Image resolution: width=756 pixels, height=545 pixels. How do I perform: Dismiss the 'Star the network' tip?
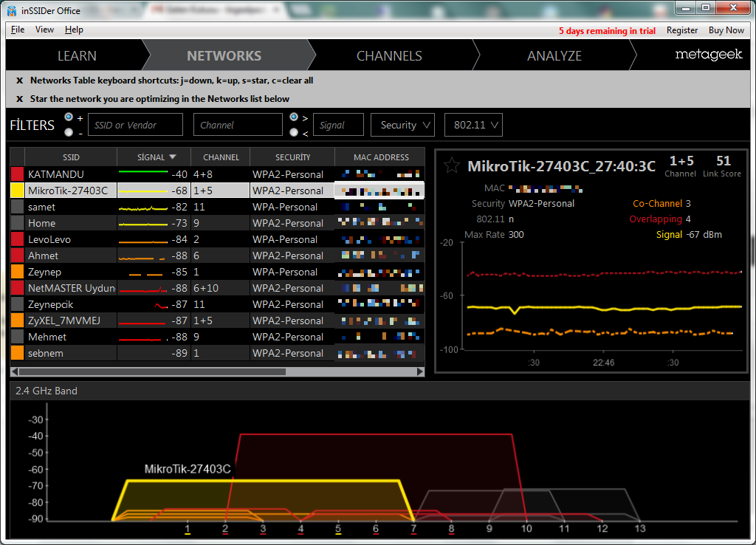coord(19,99)
